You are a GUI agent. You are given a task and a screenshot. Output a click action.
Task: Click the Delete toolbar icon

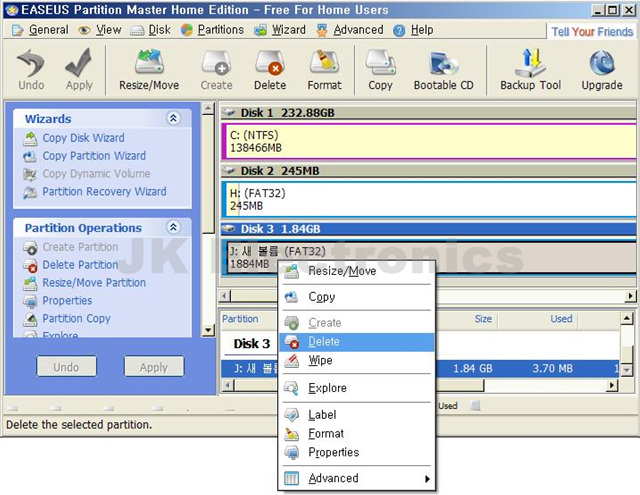(270, 69)
